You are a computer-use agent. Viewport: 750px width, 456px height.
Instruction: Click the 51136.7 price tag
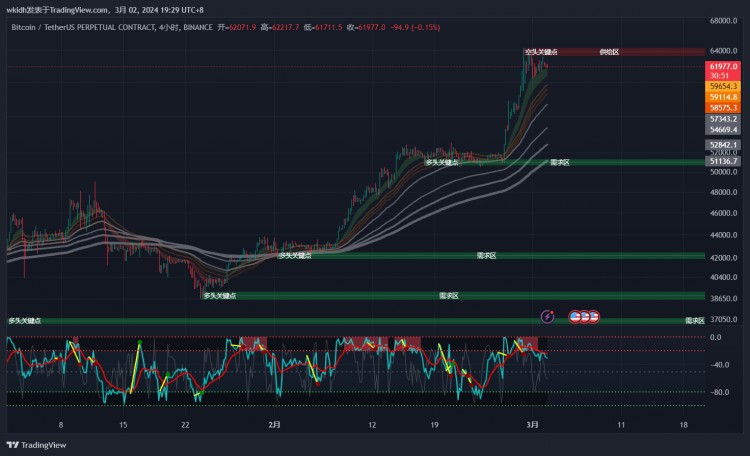(x=723, y=161)
